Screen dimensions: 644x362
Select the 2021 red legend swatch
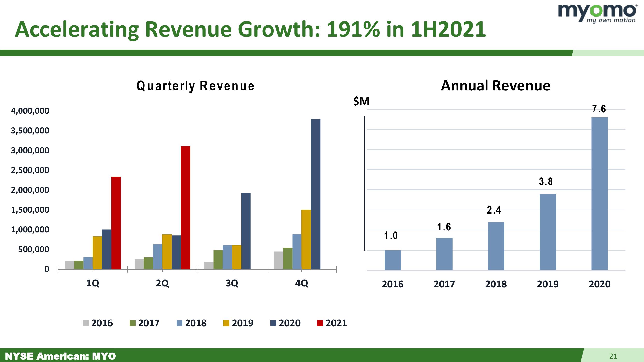(320, 323)
